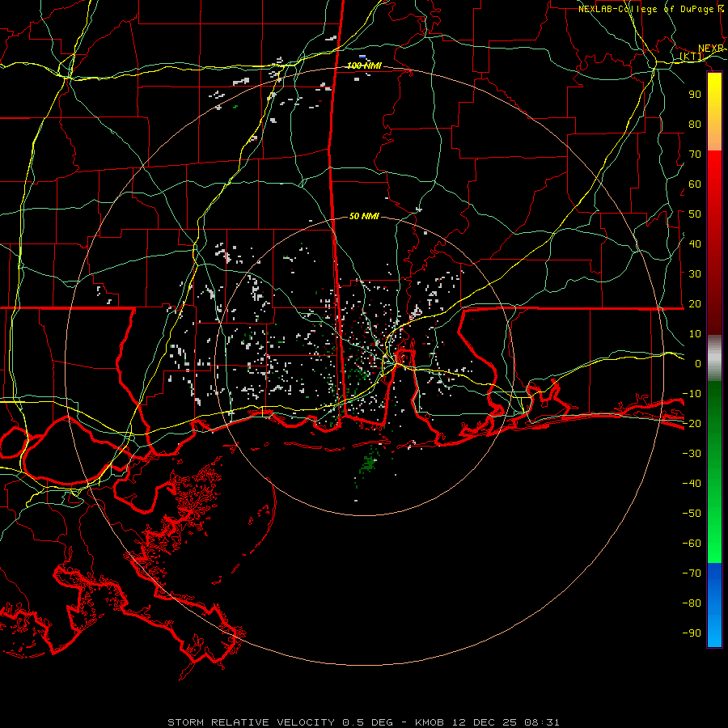The height and width of the screenshot is (728, 728).
Task: Select the 0 value on the color scale
Action: (x=698, y=363)
